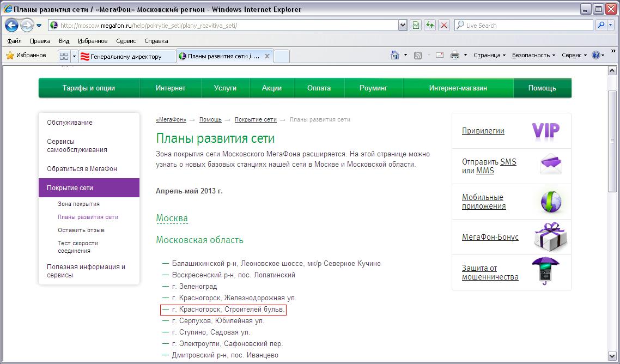Open the Зона покрытия sidebar link
Screen dimensions: 620x364
click(78, 204)
